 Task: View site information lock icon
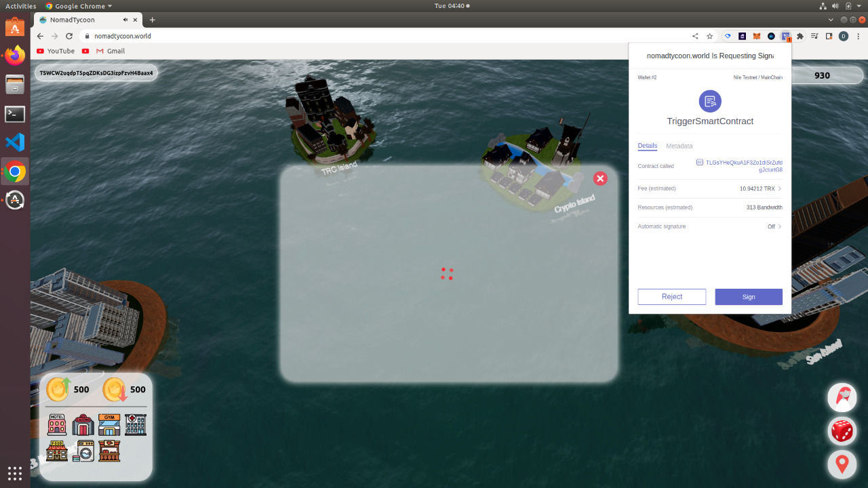87,36
